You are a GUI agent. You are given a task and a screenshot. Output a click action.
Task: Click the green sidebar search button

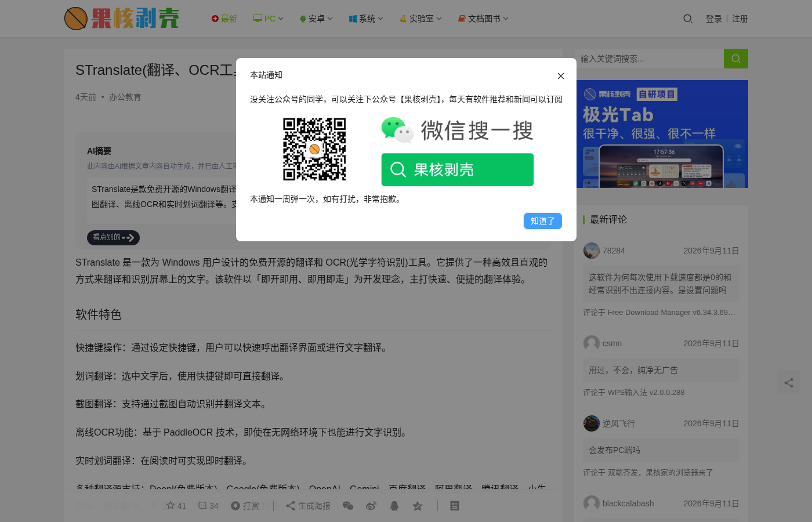pos(736,59)
